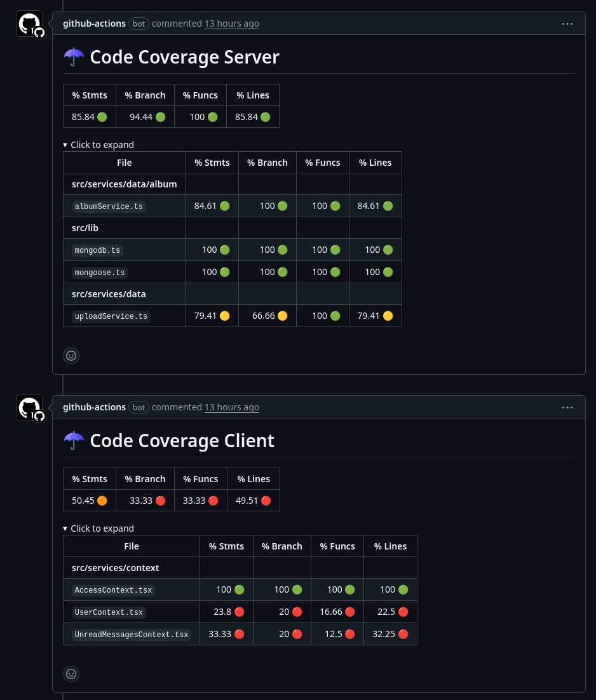Click the yellow circle beside uploadService.ts lines coverage
This screenshot has width=596, height=700.
388,316
